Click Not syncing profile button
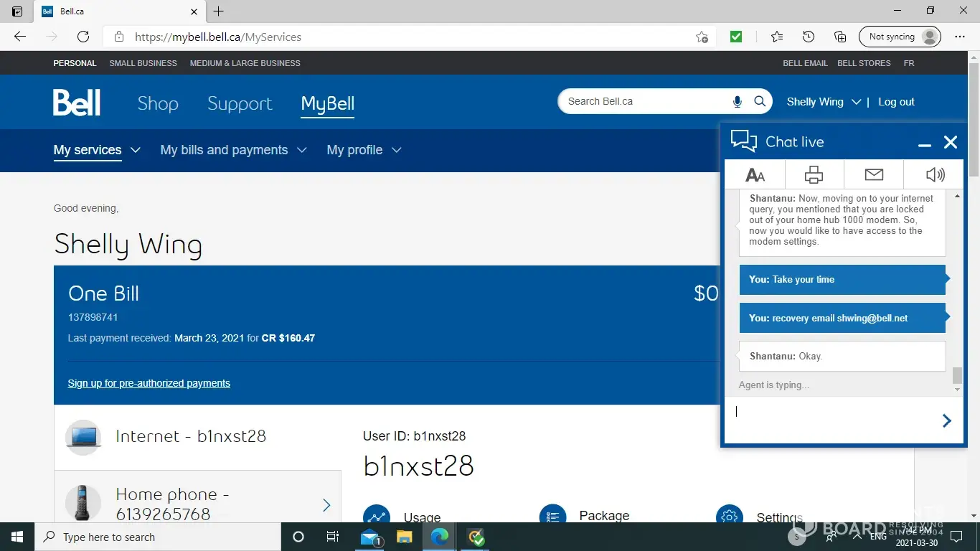980x551 pixels. pos(900,37)
